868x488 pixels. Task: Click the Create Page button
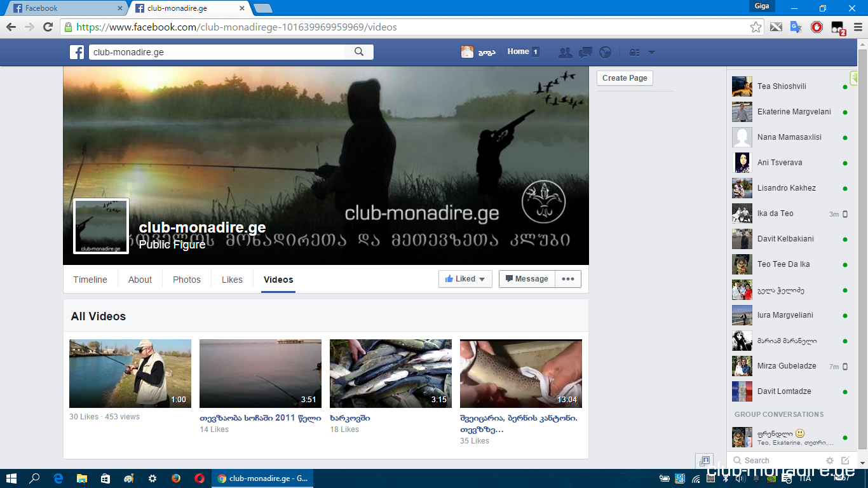pos(625,78)
